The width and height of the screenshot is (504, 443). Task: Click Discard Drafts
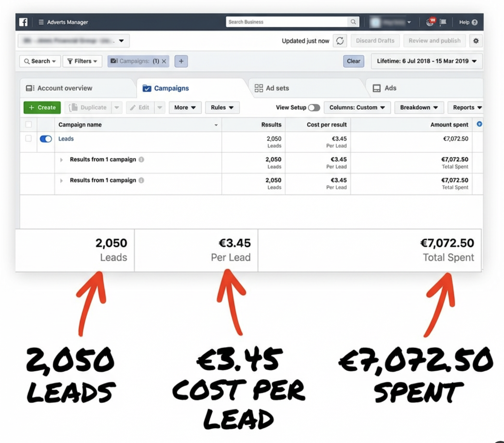[375, 41]
